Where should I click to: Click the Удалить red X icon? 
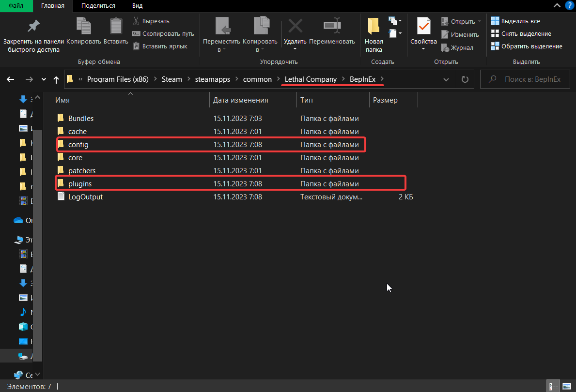pos(296,26)
